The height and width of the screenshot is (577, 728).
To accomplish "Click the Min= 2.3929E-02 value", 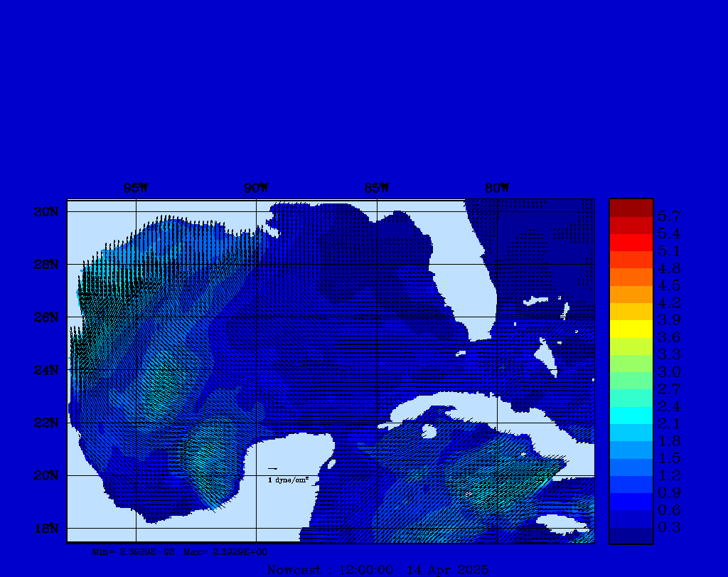I will point(134,552).
